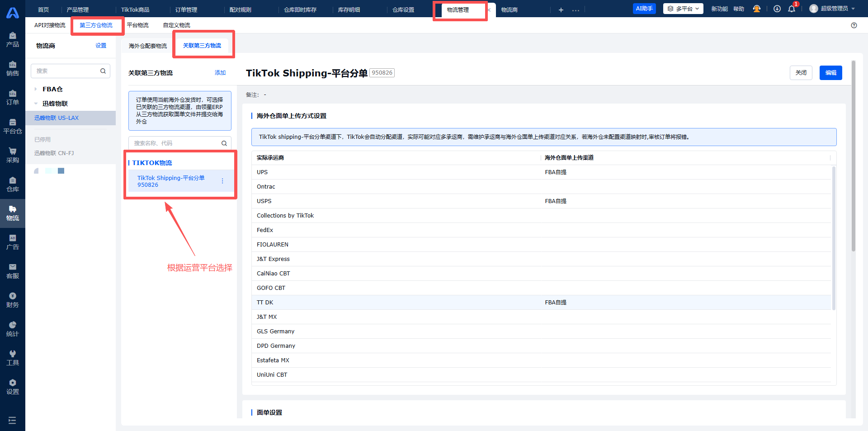Screen dimensions: 868x431
Task: Click the 帮助 link
Action: 739,9
